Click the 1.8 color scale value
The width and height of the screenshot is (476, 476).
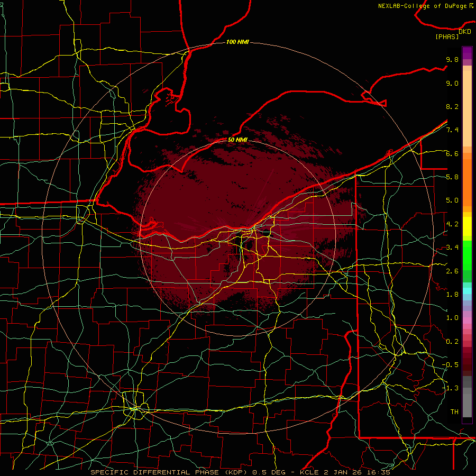pos(452,295)
